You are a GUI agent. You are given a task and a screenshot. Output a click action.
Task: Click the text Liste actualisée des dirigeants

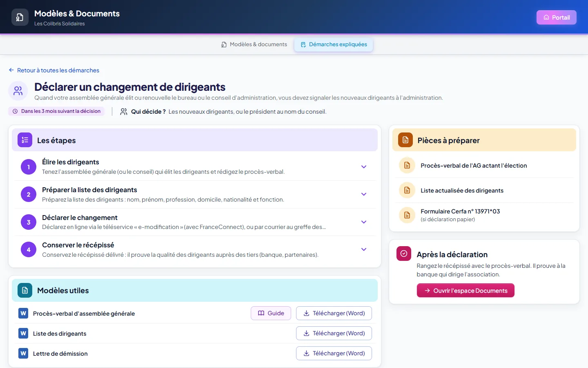pos(462,191)
